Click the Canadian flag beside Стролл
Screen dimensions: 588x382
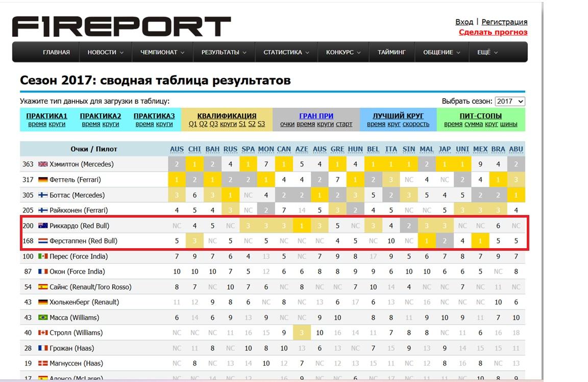pyautogui.click(x=43, y=332)
